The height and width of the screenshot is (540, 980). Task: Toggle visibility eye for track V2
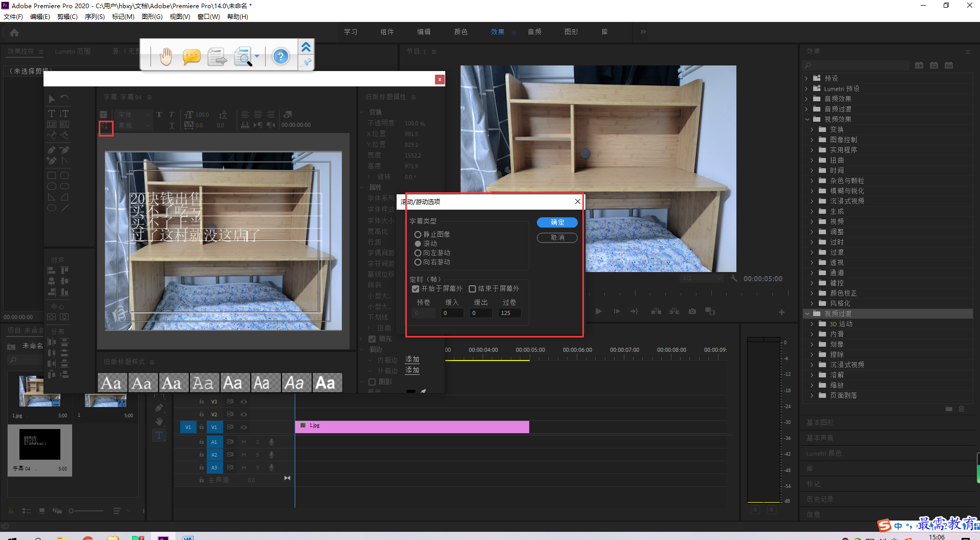point(244,414)
